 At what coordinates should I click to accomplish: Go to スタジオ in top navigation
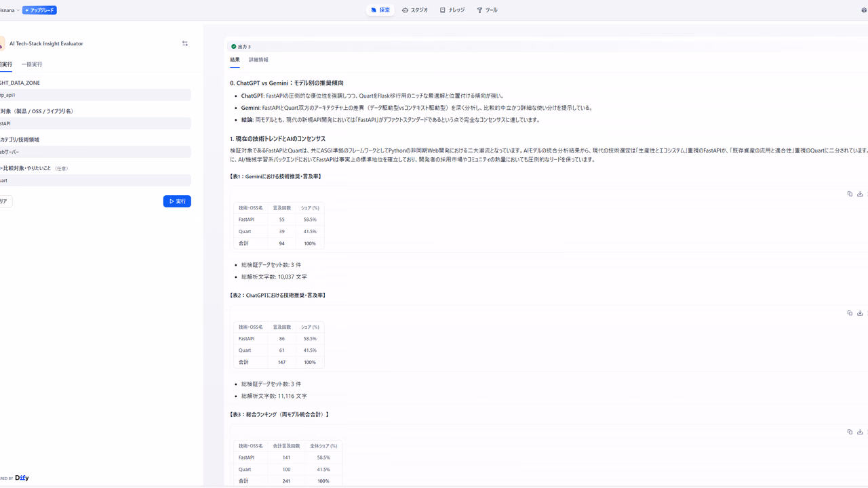415,10
